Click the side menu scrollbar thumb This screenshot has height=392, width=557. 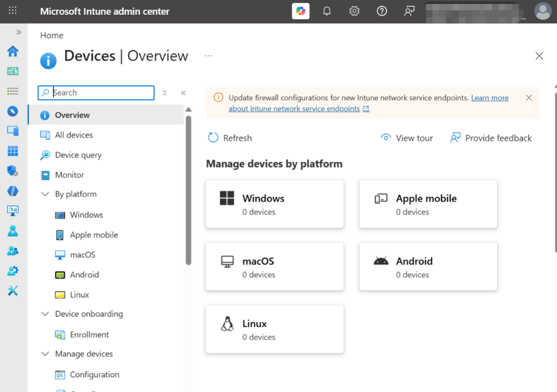point(189,190)
